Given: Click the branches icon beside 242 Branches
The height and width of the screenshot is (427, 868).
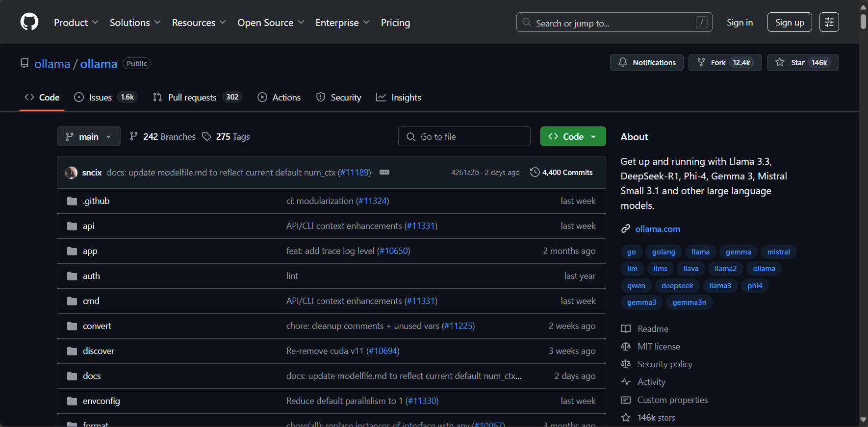Looking at the screenshot, I should pos(133,136).
